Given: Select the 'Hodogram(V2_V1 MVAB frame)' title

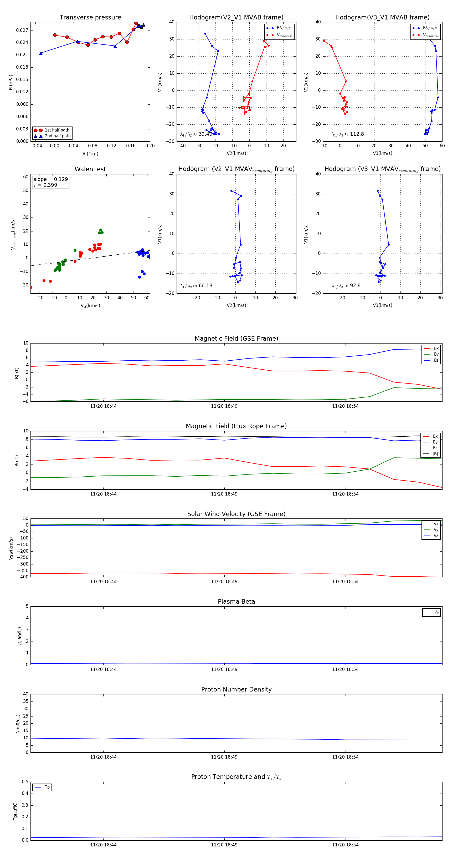Looking at the screenshot, I should pyautogui.click(x=236, y=18).
